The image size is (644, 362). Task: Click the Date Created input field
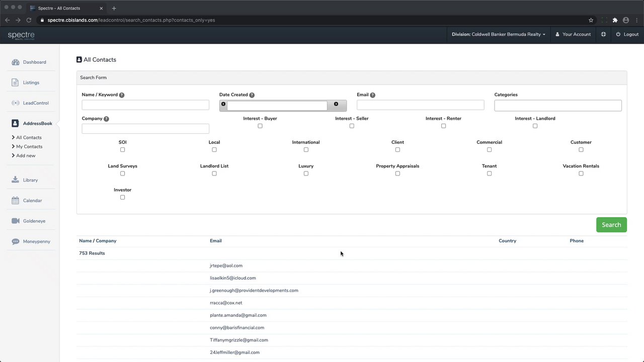click(277, 106)
